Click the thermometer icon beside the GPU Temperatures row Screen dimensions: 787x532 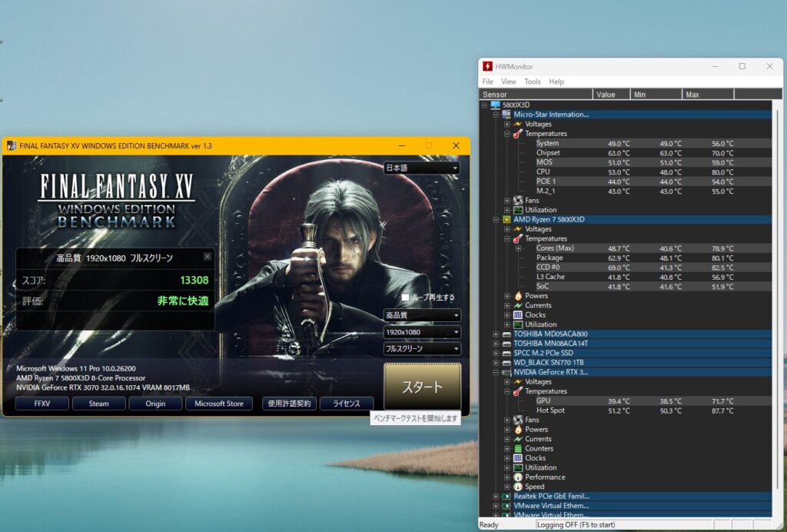518,391
